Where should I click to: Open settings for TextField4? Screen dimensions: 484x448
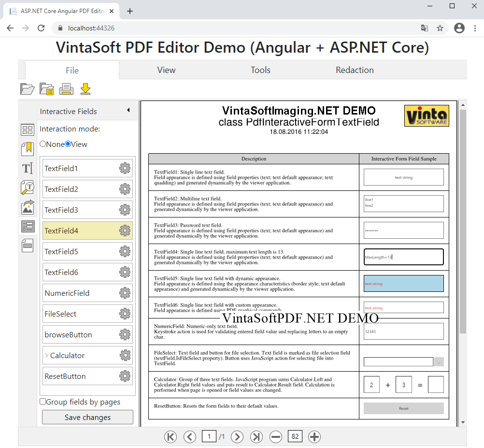125,231
